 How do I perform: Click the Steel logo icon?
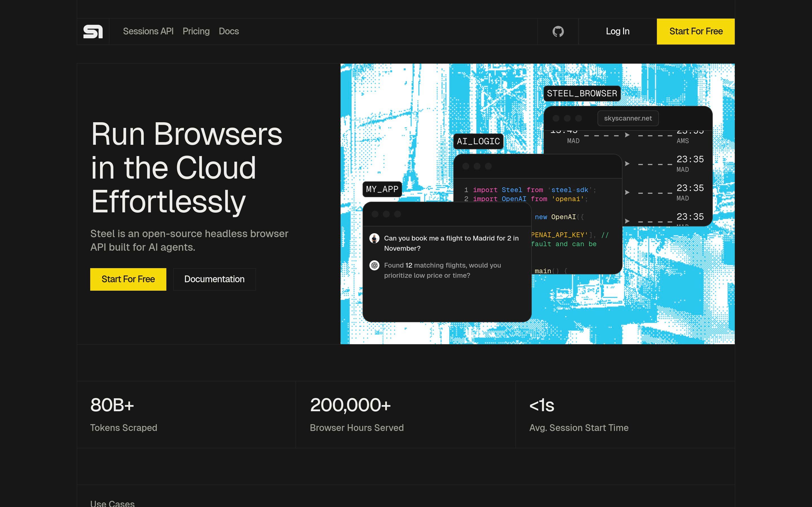tap(93, 32)
